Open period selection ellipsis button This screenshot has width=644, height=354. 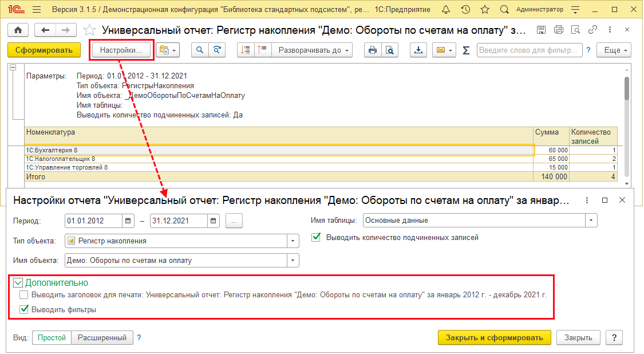point(234,221)
